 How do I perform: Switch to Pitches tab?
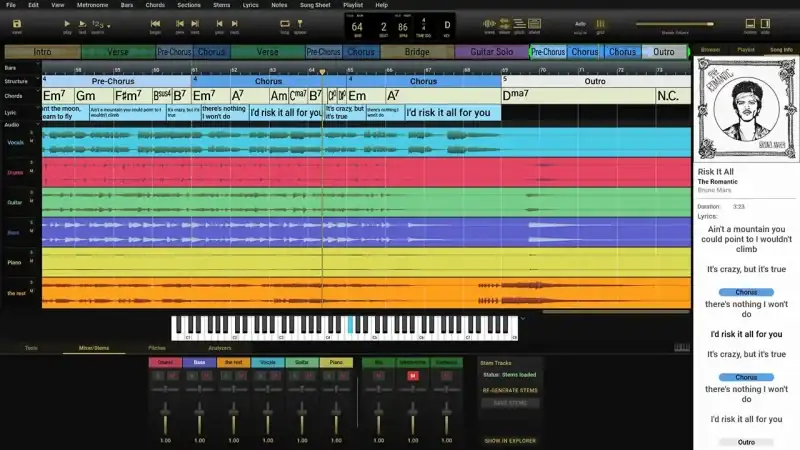pyautogui.click(x=157, y=348)
